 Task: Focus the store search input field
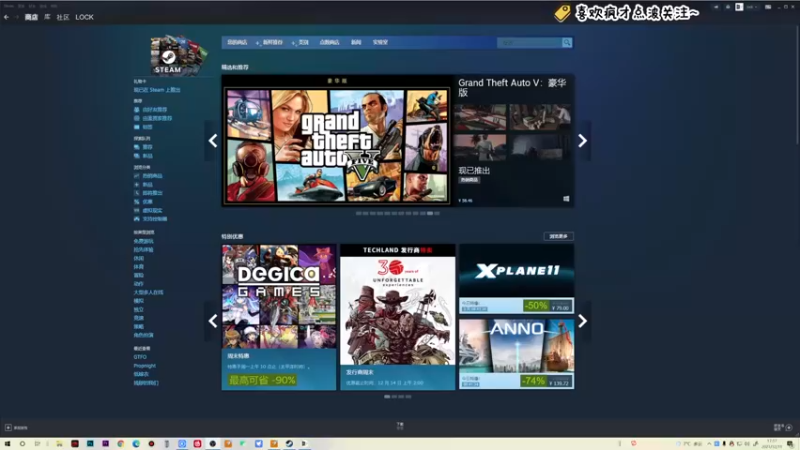point(530,42)
